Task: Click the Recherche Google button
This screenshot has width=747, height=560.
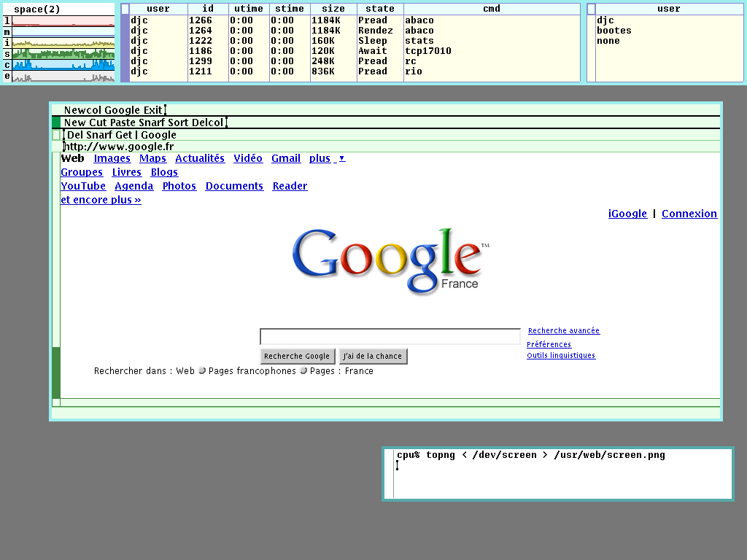Action: (x=297, y=356)
